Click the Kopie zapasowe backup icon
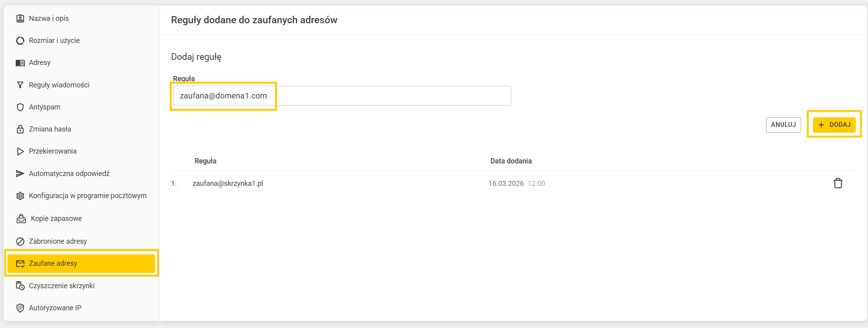 click(21, 219)
